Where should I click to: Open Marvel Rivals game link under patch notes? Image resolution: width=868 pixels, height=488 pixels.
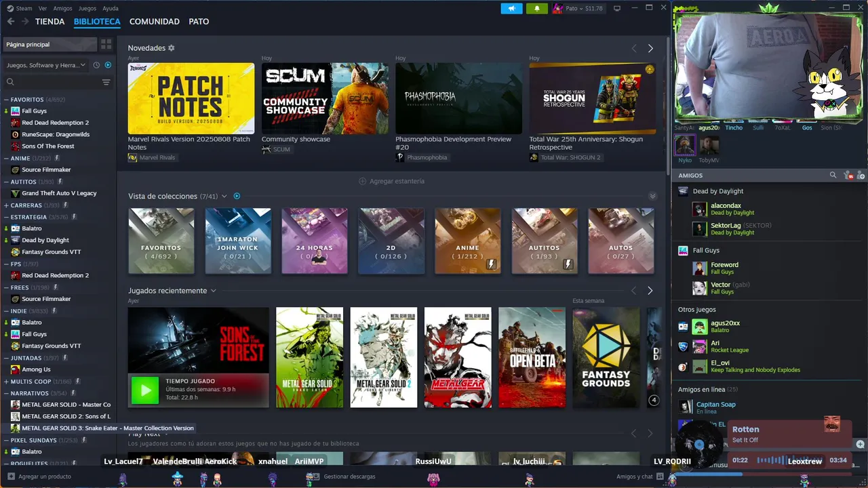152,157
